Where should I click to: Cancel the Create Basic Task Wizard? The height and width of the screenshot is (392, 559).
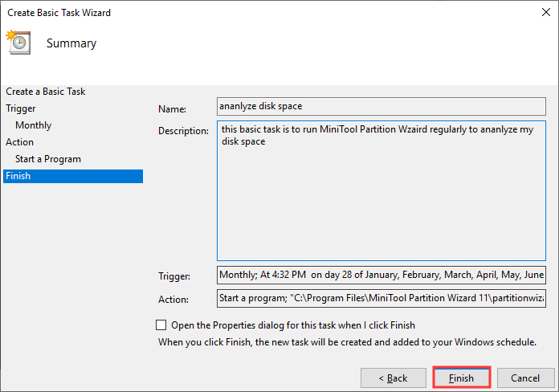point(525,378)
